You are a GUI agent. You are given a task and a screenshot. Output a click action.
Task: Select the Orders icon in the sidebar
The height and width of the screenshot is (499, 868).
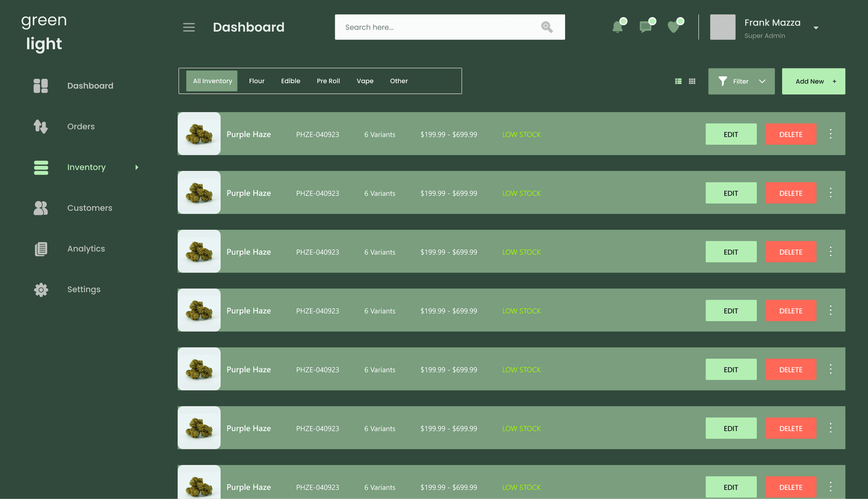[40, 126]
